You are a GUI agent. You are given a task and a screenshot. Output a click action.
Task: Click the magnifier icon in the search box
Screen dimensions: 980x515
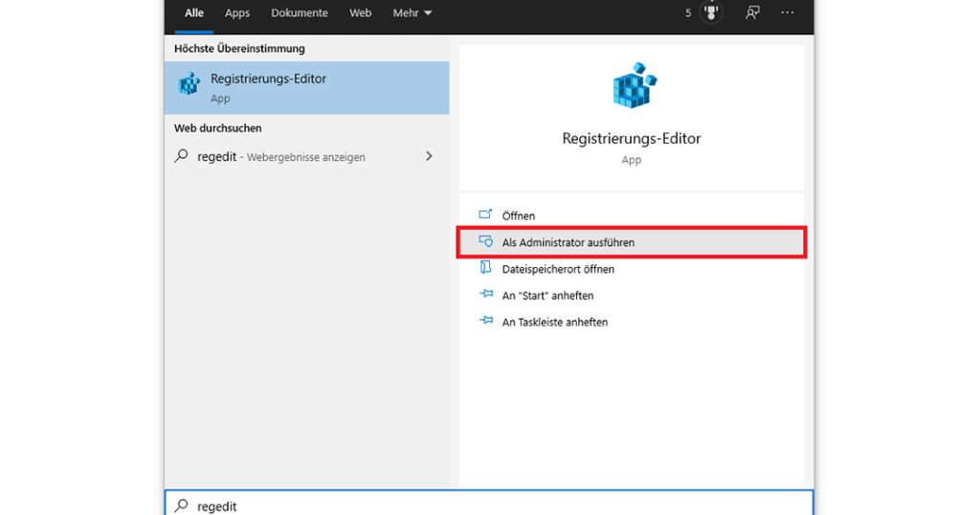[x=182, y=505]
